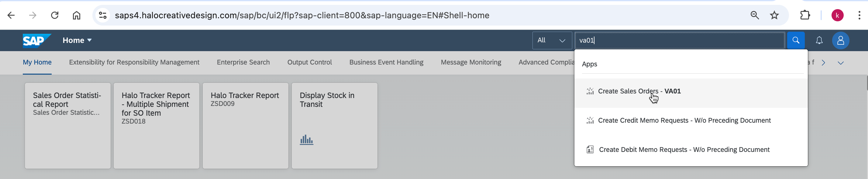Select the Output Control tab
This screenshot has height=179, width=868.
309,62
